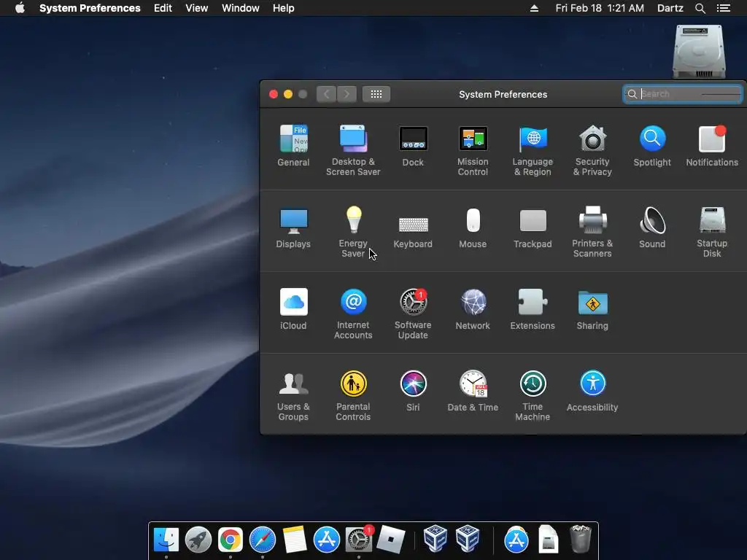Screen dimensions: 747x560
Task: Open Finder from the Dock
Action: point(166,540)
